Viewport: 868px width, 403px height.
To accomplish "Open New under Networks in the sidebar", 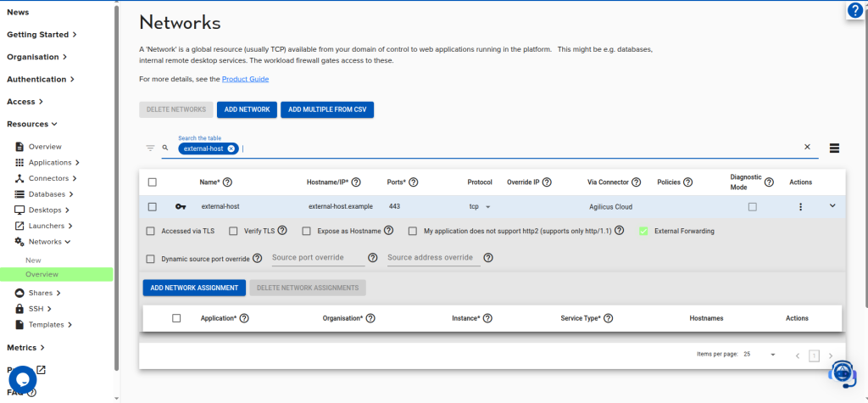I will pyautogui.click(x=33, y=260).
